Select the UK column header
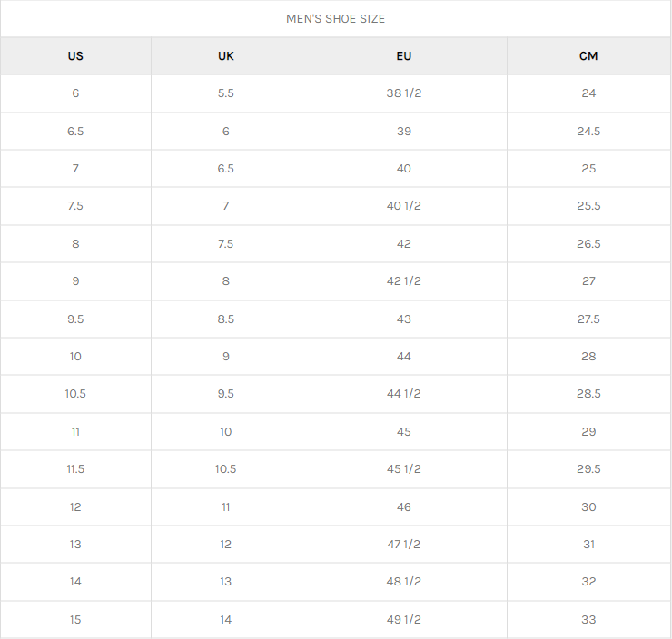The height and width of the screenshot is (639, 672). (226, 56)
